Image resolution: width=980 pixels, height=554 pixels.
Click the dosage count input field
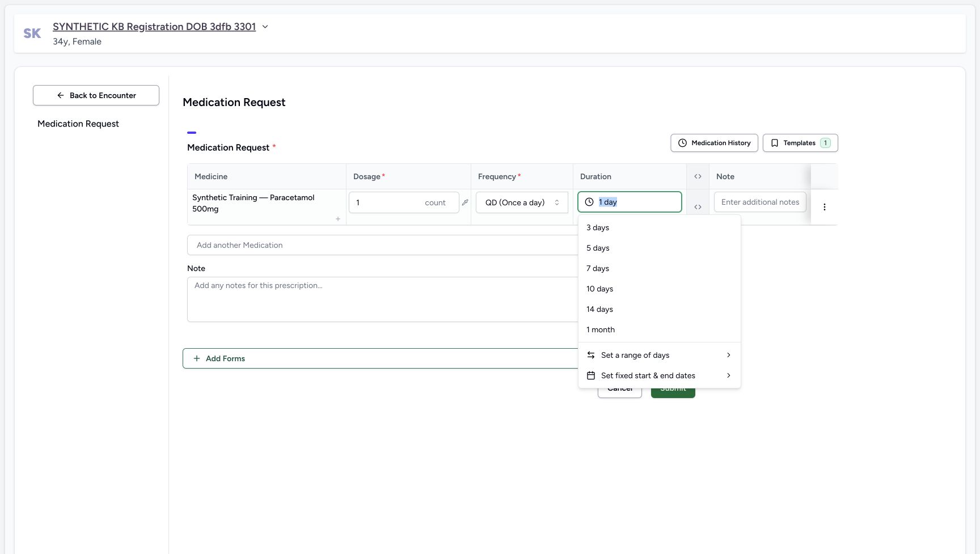[404, 202]
